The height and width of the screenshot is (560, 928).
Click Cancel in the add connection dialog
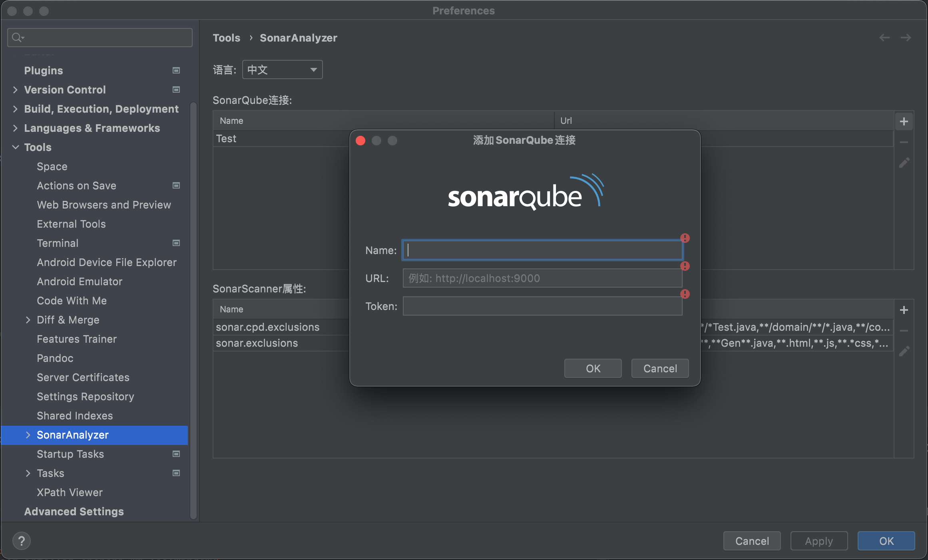pyautogui.click(x=660, y=368)
